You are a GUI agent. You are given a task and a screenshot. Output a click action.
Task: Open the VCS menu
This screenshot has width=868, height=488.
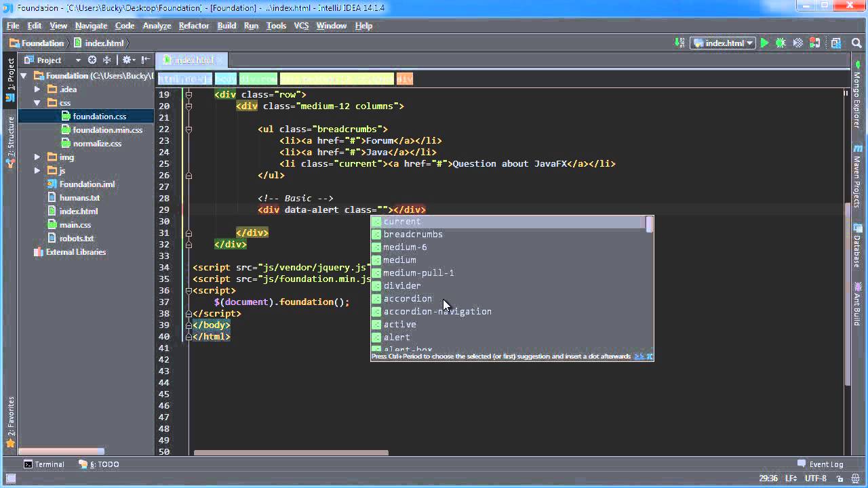click(x=301, y=26)
